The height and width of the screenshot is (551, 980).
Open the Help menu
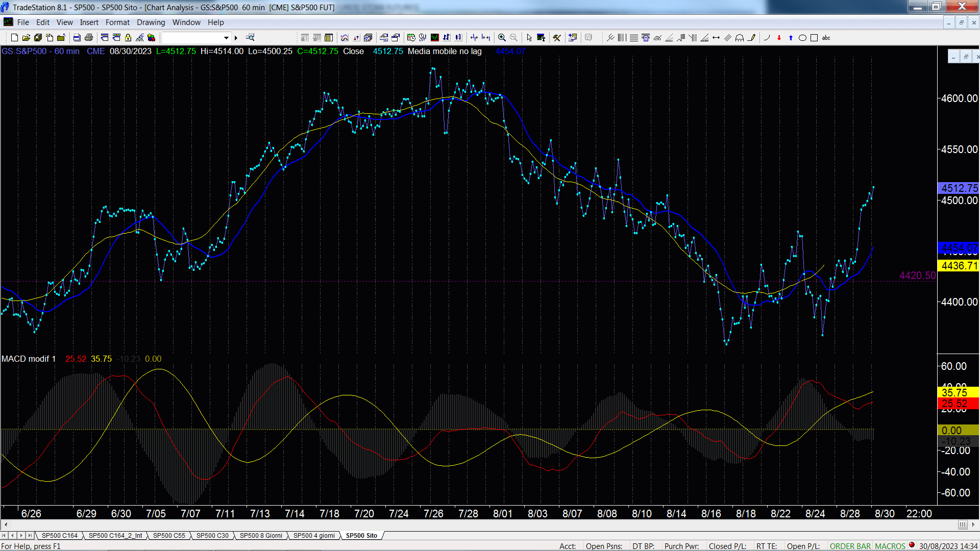coord(215,22)
